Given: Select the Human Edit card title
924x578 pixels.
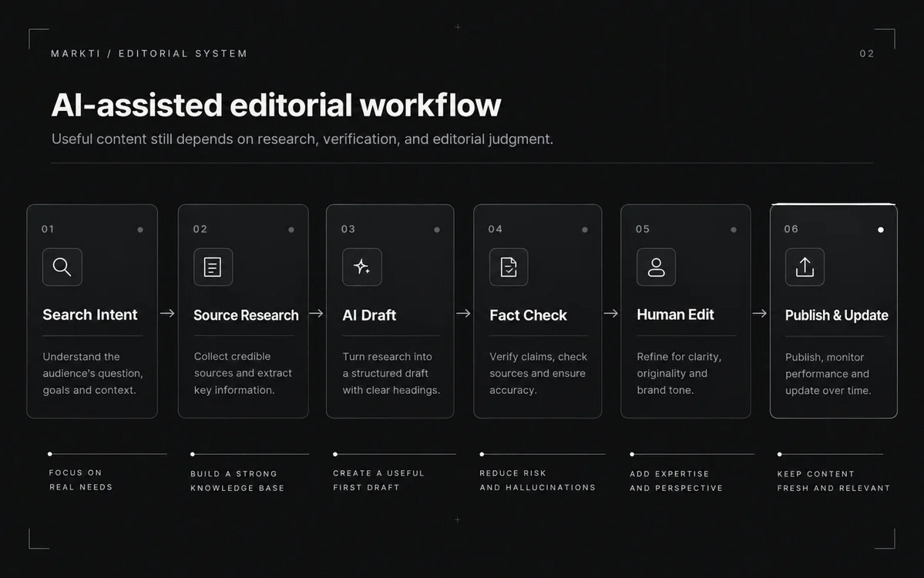Looking at the screenshot, I should [x=675, y=314].
